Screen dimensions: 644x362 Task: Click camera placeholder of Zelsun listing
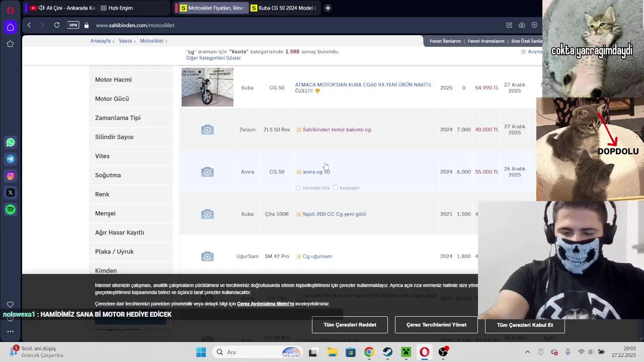click(x=207, y=130)
